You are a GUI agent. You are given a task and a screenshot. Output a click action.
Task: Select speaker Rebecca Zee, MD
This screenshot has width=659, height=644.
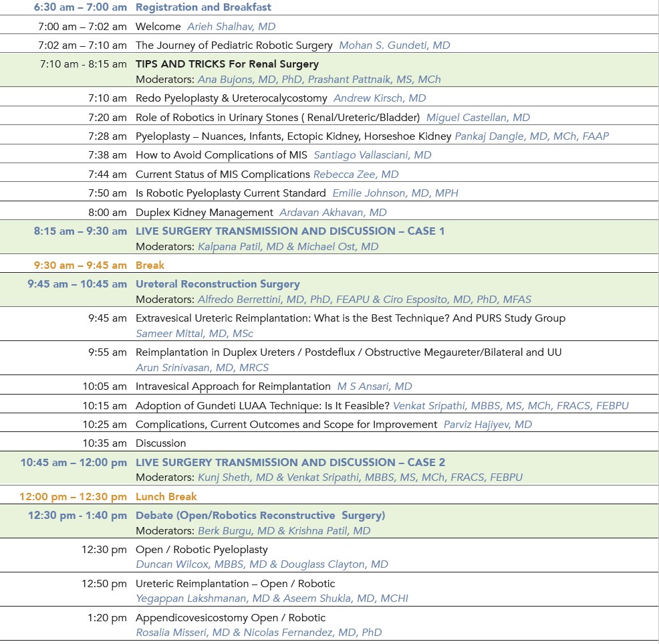(356, 175)
